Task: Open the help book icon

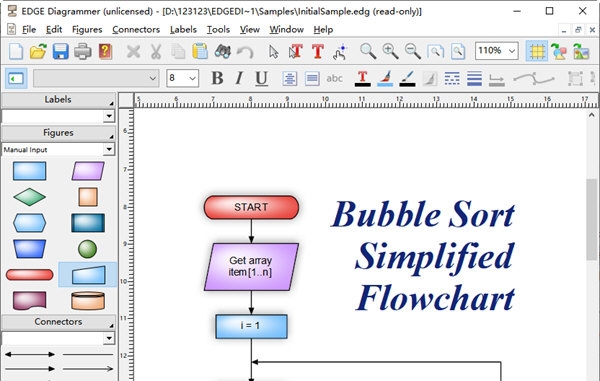Action: click(105, 51)
